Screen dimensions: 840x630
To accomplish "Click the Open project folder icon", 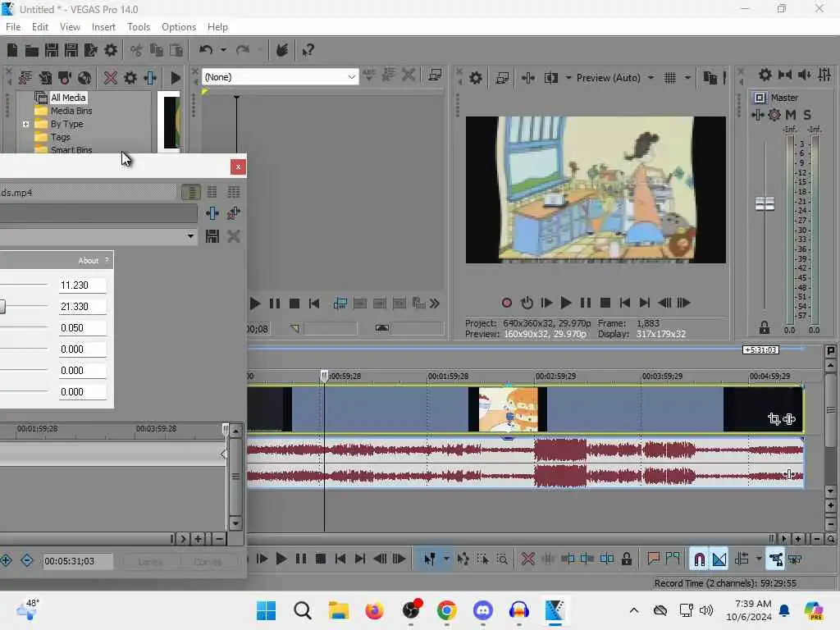I will pos(32,50).
